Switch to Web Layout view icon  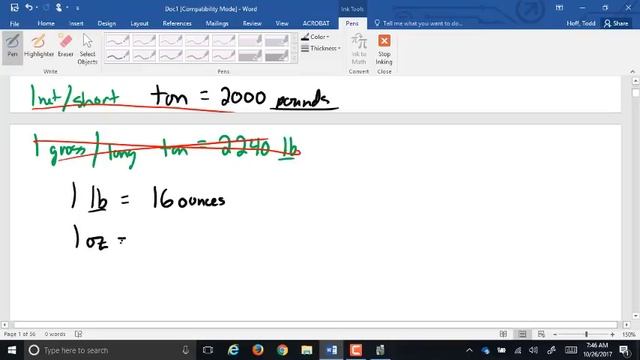click(541, 334)
